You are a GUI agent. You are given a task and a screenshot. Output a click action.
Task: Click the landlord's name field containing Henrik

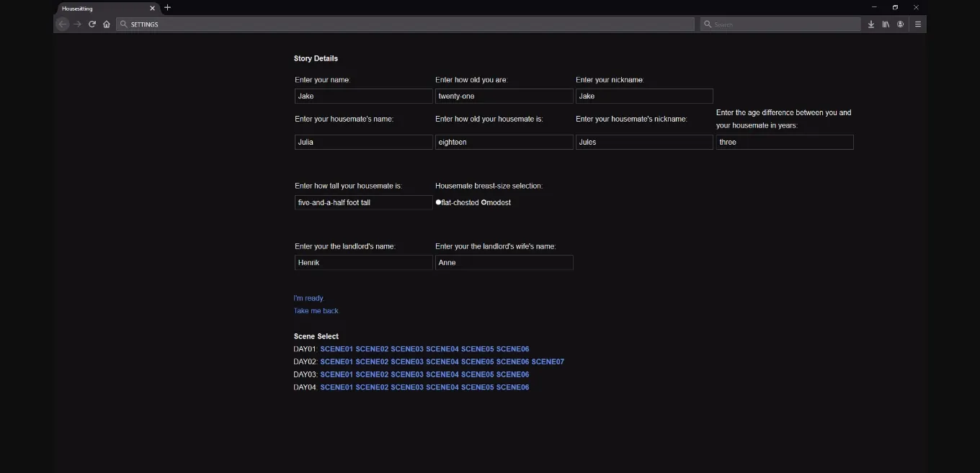(x=363, y=263)
